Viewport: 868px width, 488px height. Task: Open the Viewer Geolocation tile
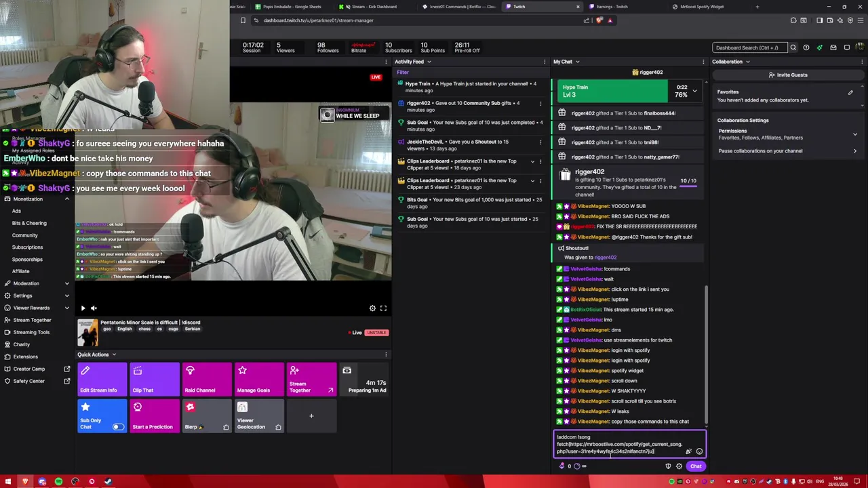[259, 416]
